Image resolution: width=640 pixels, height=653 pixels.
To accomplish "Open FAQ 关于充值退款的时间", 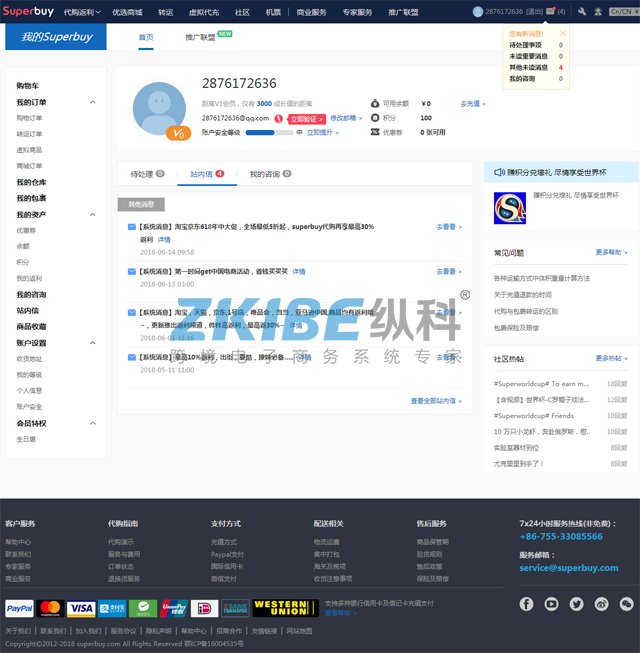I will (523, 295).
